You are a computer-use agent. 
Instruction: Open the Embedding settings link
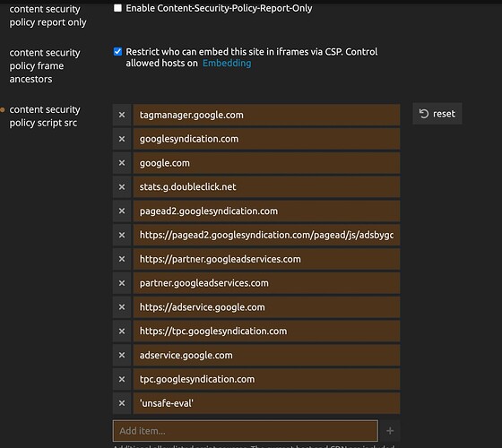227,63
